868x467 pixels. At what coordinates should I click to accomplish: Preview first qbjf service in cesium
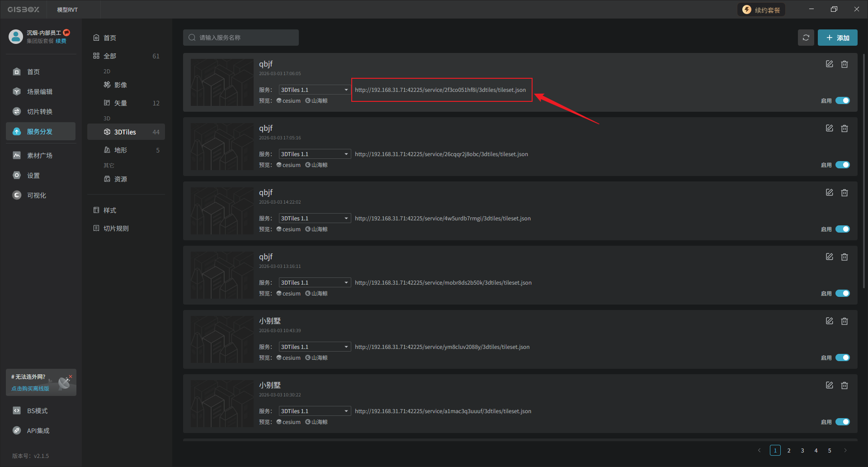pos(289,101)
